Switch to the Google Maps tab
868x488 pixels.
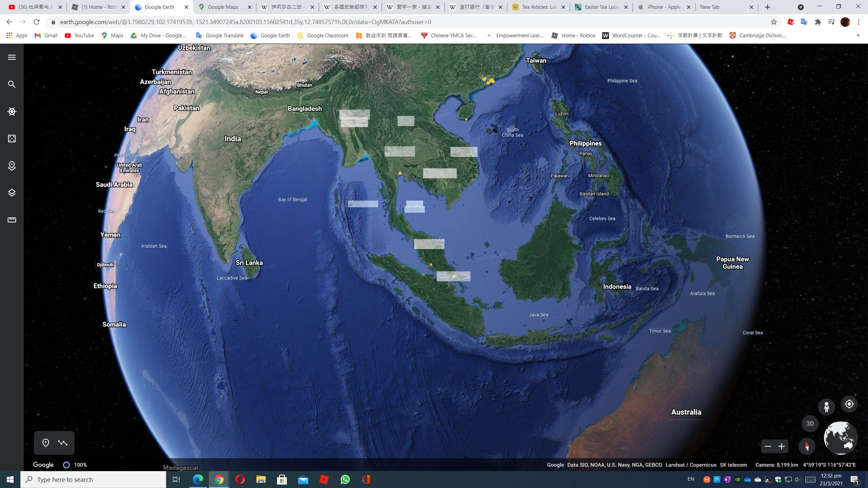click(x=223, y=7)
